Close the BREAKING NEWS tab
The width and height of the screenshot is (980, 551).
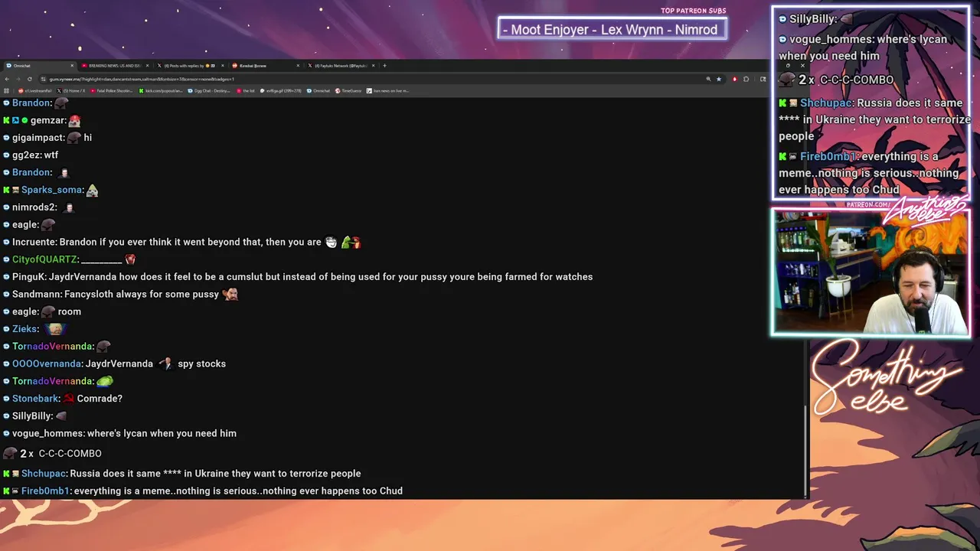(147, 66)
